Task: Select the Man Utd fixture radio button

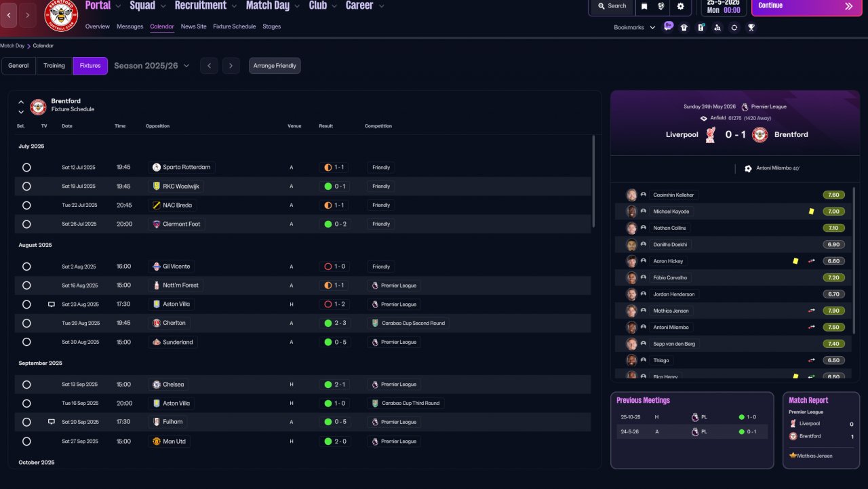Action: coord(26,442)
